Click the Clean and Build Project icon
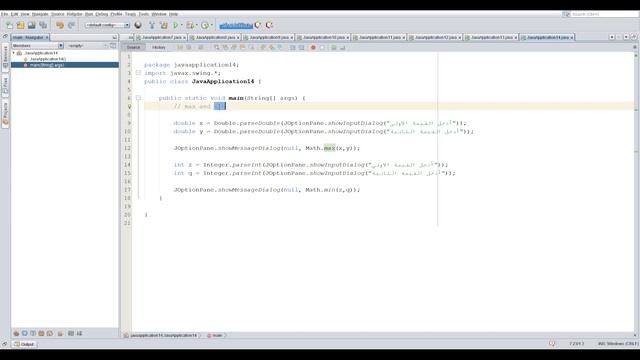640x360 pixels. (164, 25)
